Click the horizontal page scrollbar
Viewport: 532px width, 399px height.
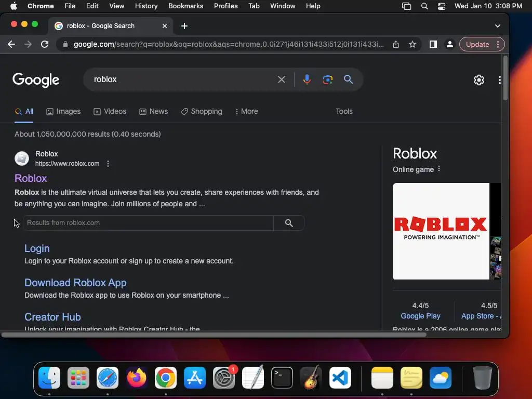[x=214, y=335]
